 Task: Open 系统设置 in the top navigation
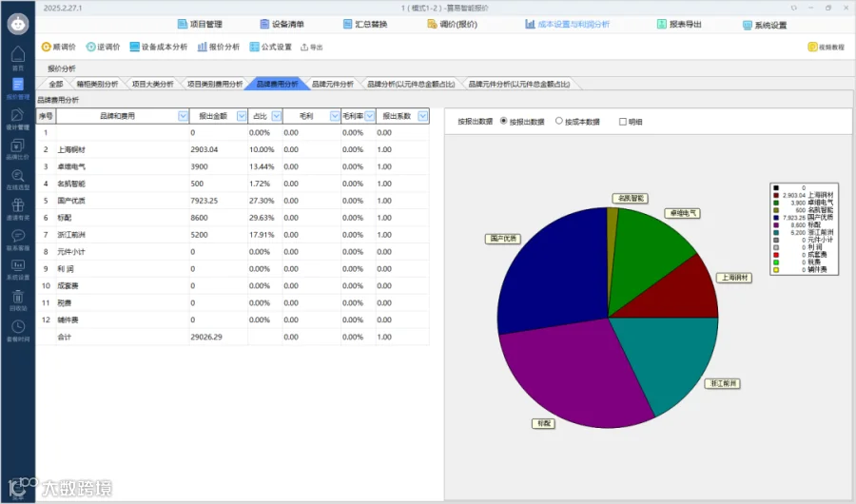[x=765, y=25]
